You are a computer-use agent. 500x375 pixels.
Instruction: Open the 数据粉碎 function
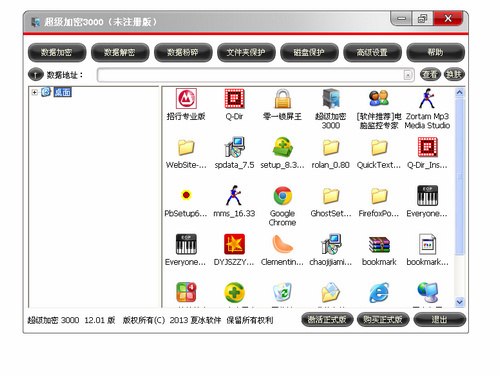[x=183, y=52]
